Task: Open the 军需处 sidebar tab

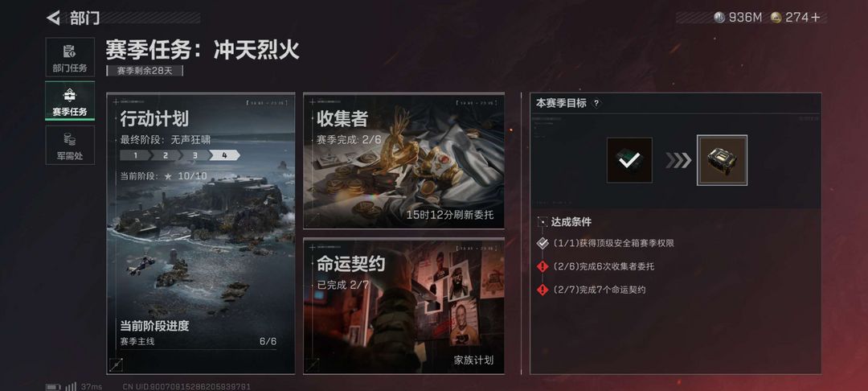Action: pyautogui.click(x=70, y=145)
